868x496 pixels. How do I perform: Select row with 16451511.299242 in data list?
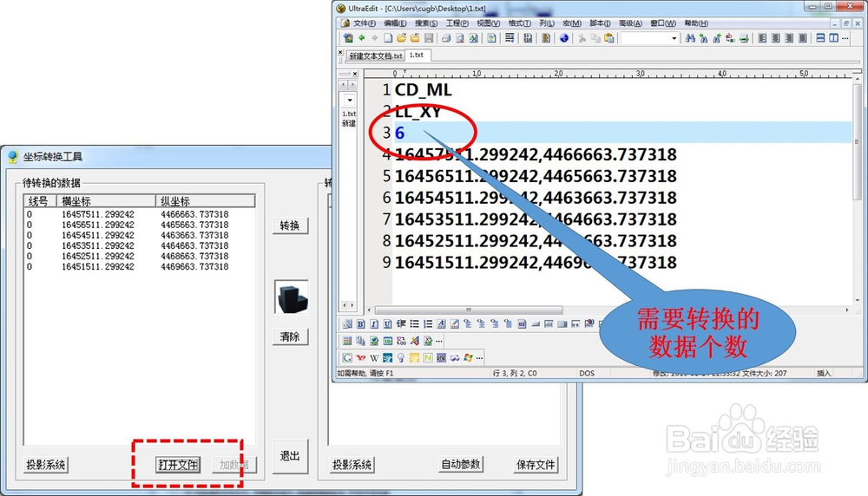139,266
